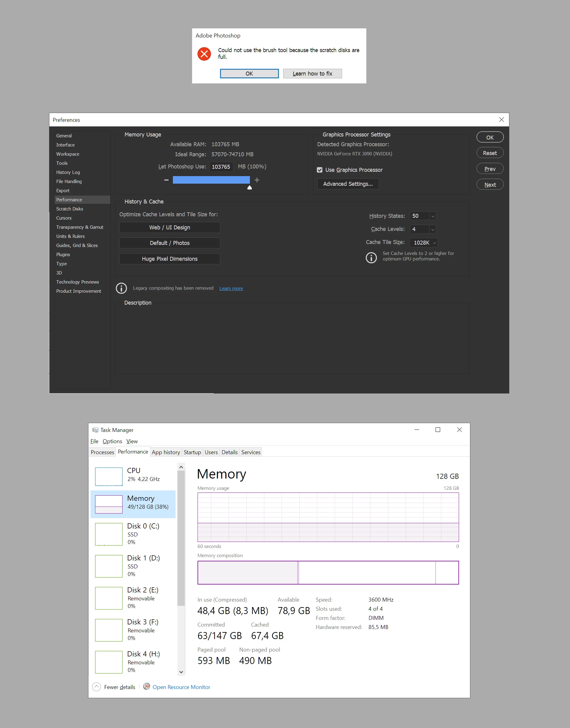Viewport: 570px width, 728px height.
Task: Expand History States dropdown
Action: coord(432,216)
